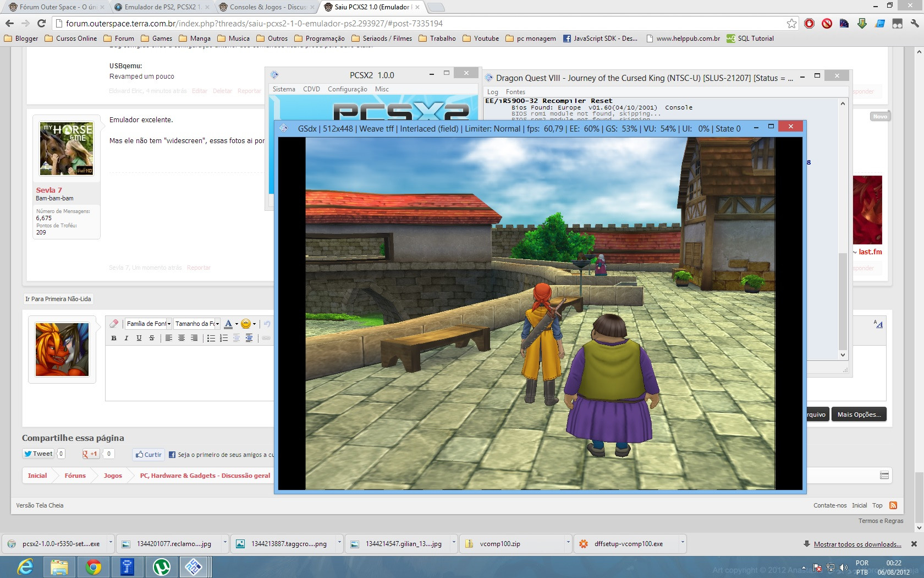Click the speedometer extension icon

(x=845, y=23)
